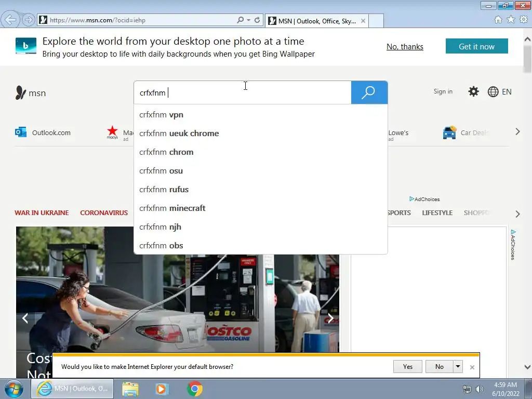
Task: Go to the IE Home page icon
Action: click(498, 20)
